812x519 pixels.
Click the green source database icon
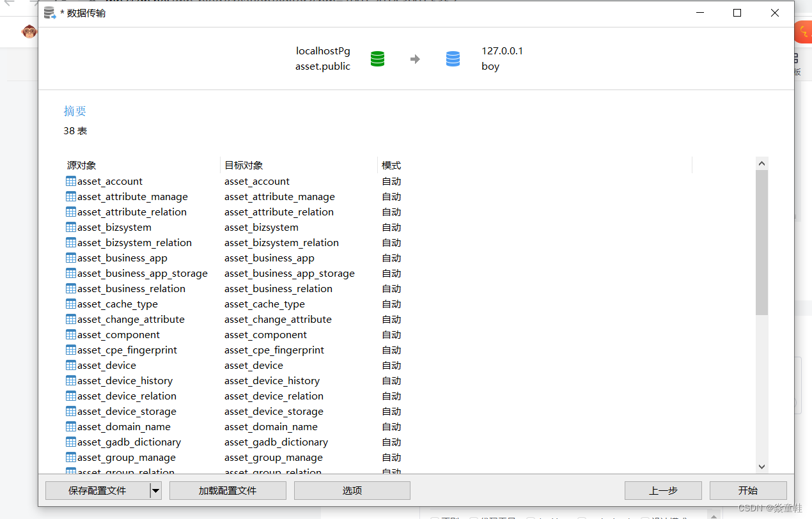click(x=378, y=59)
